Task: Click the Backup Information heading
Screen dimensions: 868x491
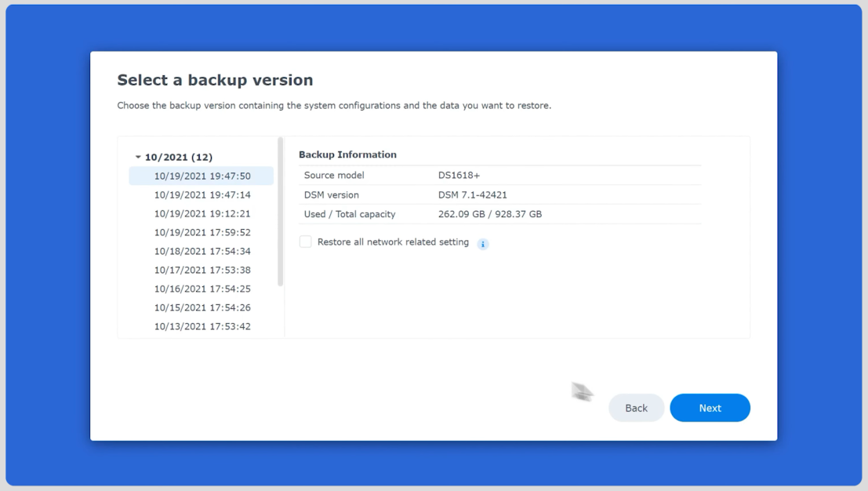Action: click(347, 155)
